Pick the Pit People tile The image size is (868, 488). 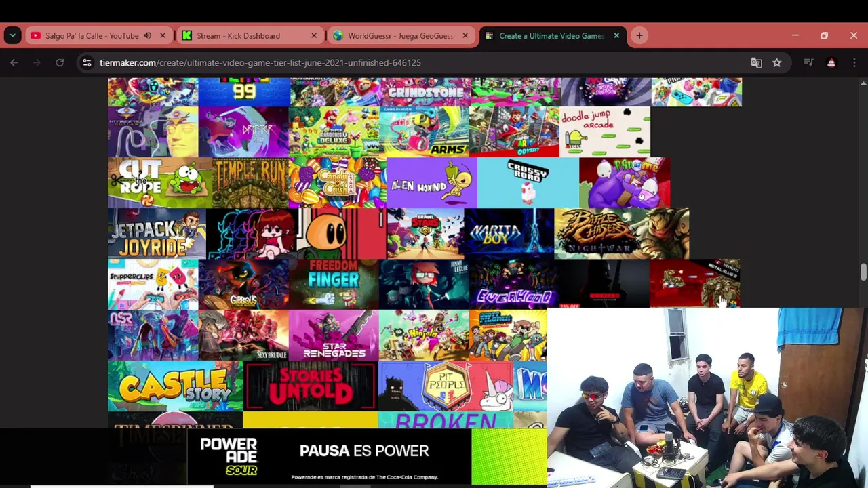[446, 386]
